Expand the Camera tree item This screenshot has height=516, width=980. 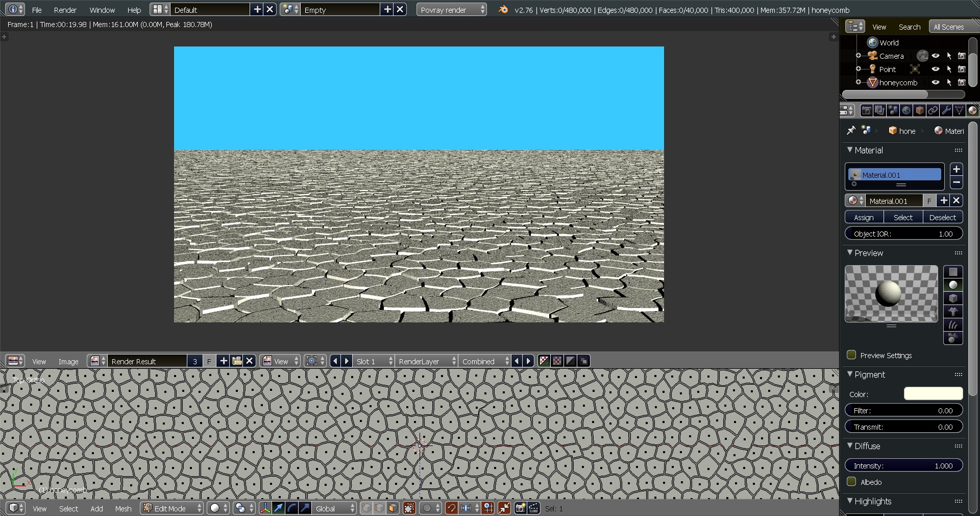(859, 56)
